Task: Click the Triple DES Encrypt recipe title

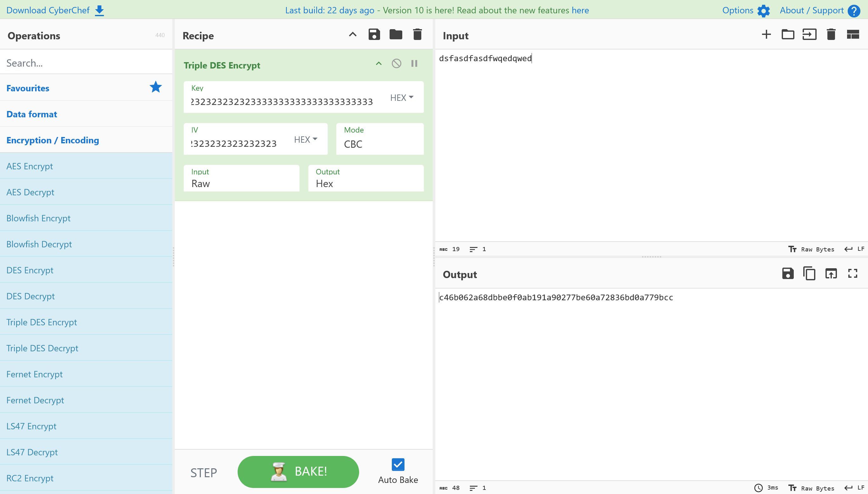Action: pyautogui.click(x=222, y=65)
